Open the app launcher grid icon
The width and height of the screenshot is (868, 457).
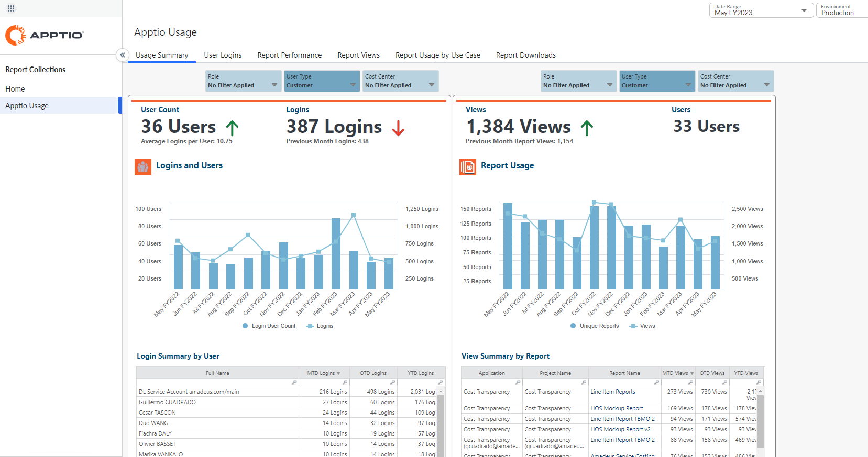tap(11, 8)
